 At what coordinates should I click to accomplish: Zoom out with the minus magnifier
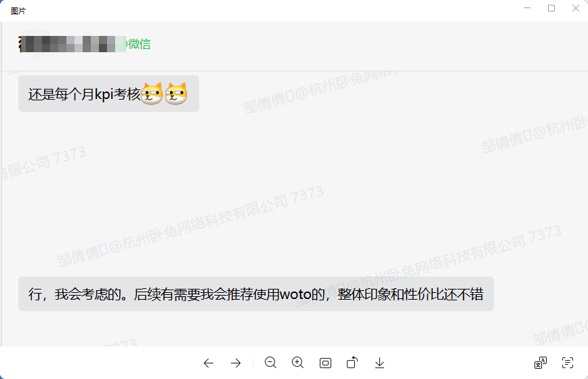(x=270, y=363)
